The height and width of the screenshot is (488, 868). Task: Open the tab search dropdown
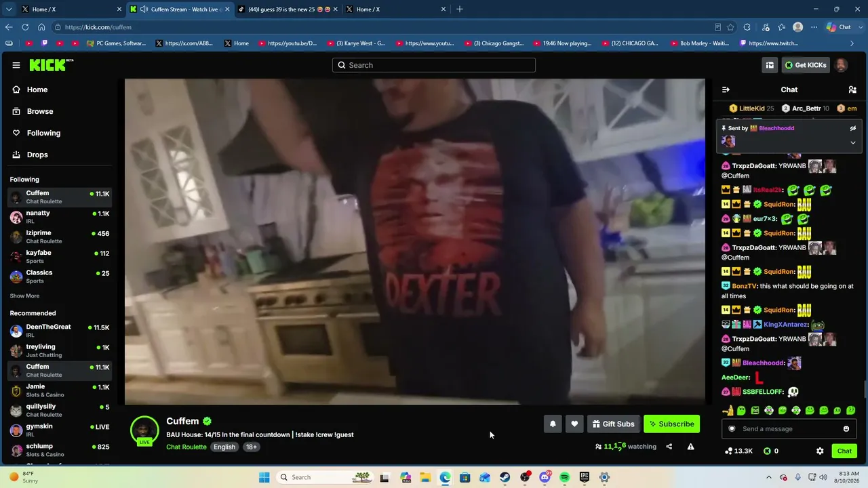(8, 9)
